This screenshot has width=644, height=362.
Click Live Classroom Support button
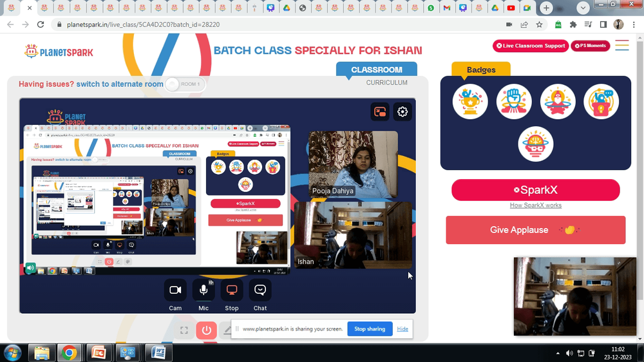click(x=531, y=46)
